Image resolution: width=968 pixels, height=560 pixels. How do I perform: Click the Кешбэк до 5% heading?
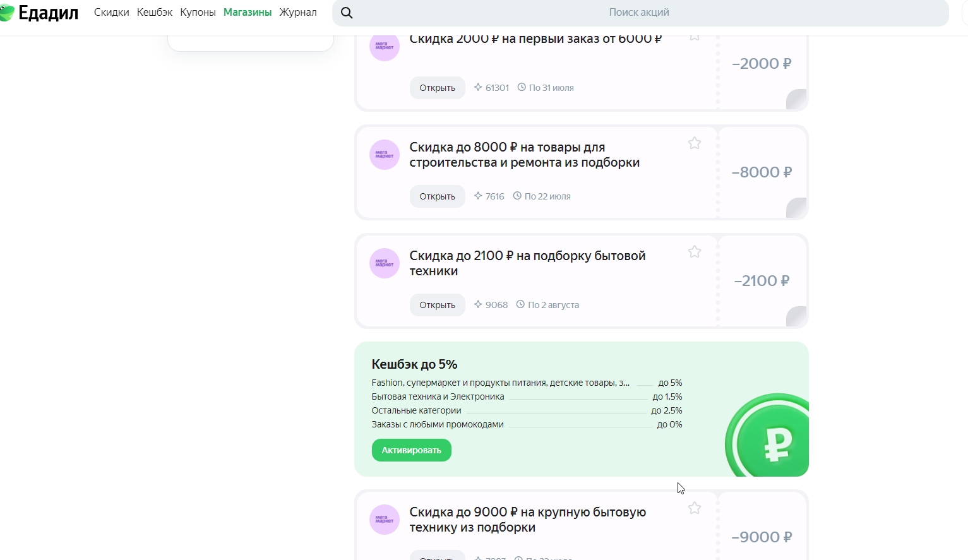pyautogui.click(x=414, y=364)
